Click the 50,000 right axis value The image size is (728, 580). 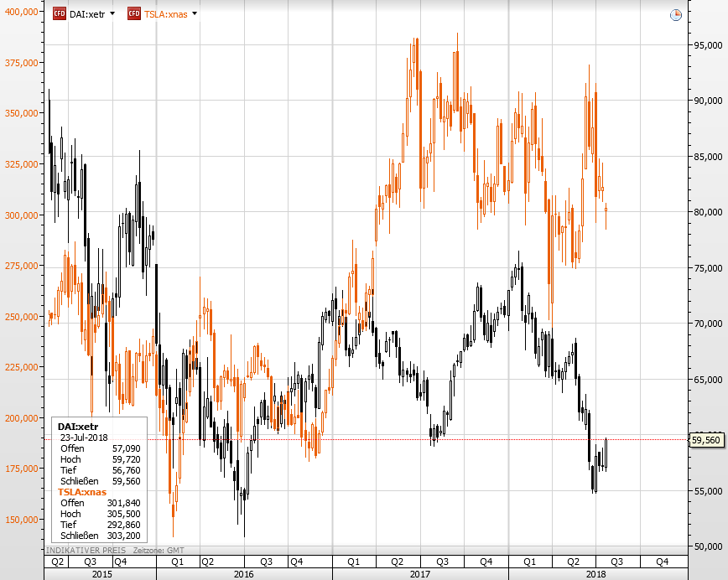click(x=708, y=546)
